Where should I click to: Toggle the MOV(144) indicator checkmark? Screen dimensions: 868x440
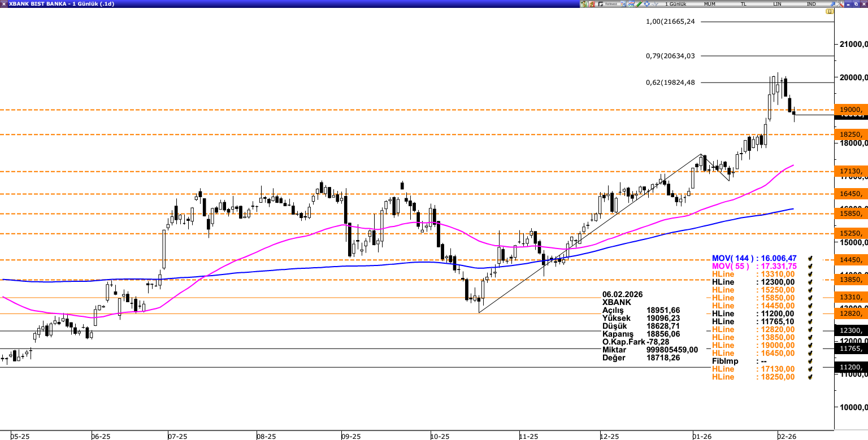click(x=810, y=258)
